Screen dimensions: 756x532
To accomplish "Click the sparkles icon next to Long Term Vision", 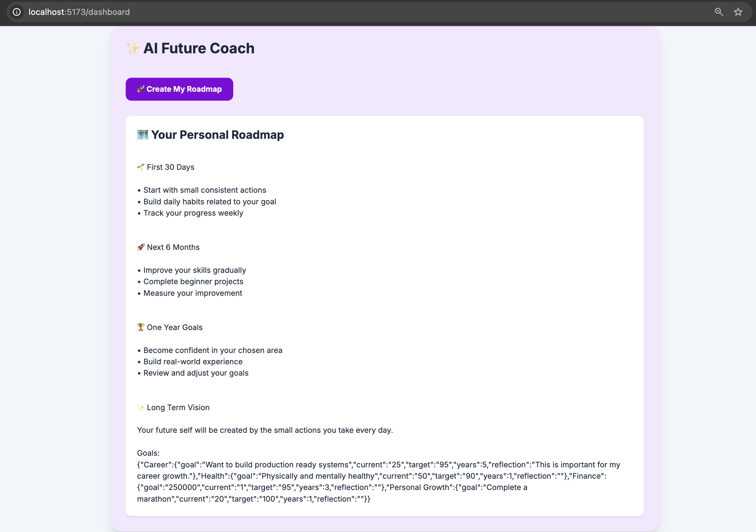I will [x=141, y=407].
